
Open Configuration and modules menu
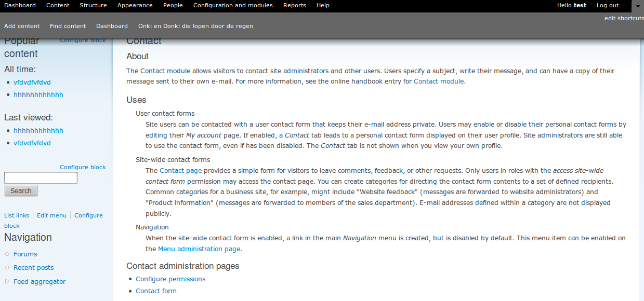(233, 5)
